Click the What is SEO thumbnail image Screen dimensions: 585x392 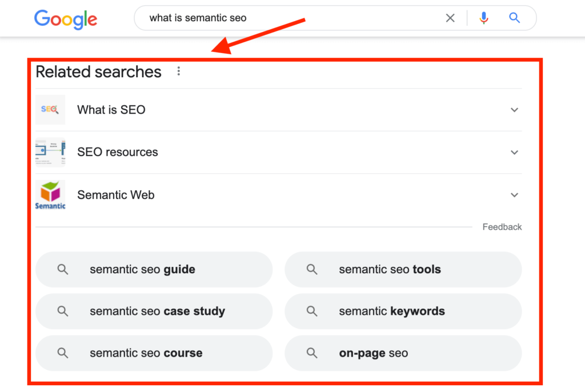pos(50,109)
